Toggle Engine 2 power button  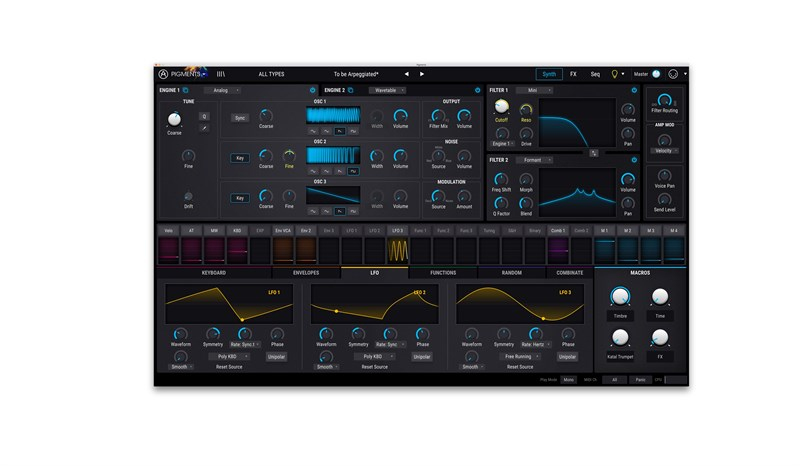pyautogui.click(x=478, y=90)
